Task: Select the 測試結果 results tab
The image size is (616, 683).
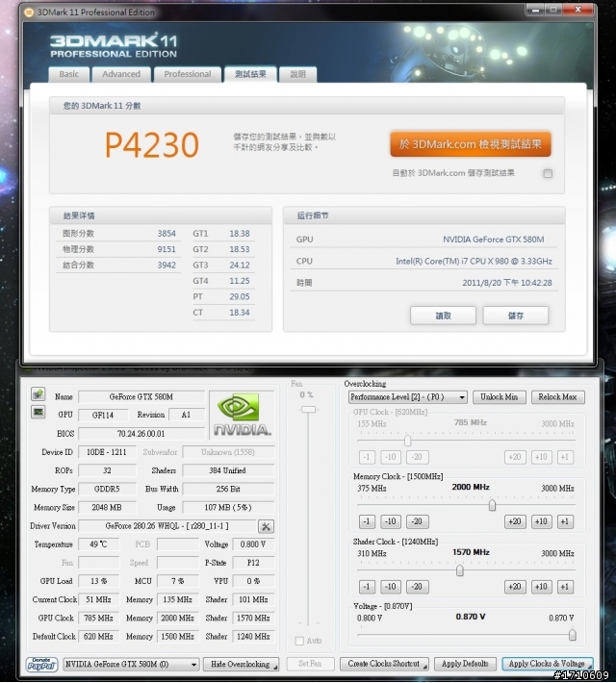Action: click(x=250, y=74)
